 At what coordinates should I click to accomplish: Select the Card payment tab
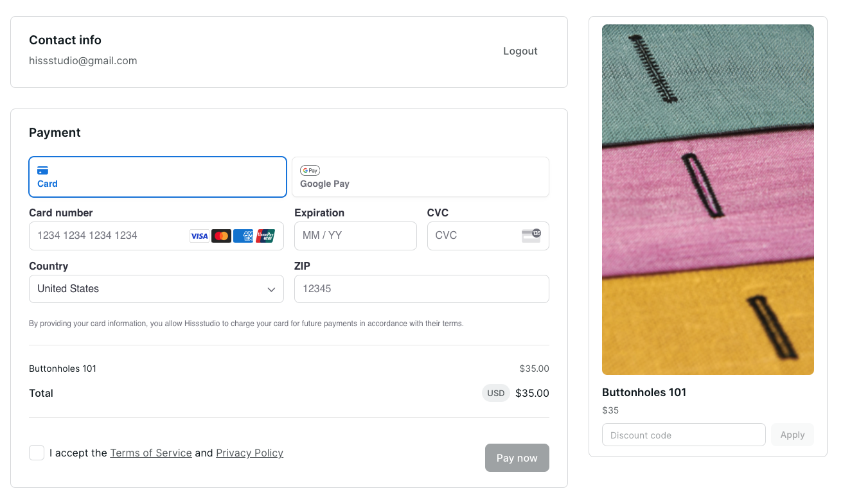[x=157, y=177]
